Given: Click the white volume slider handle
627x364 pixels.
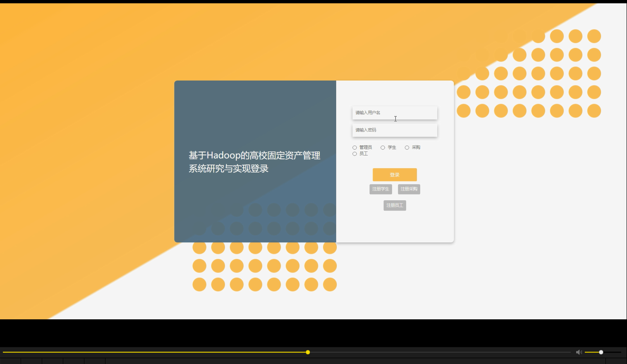Looking at the screenshot, I should [x=601, y=352].
